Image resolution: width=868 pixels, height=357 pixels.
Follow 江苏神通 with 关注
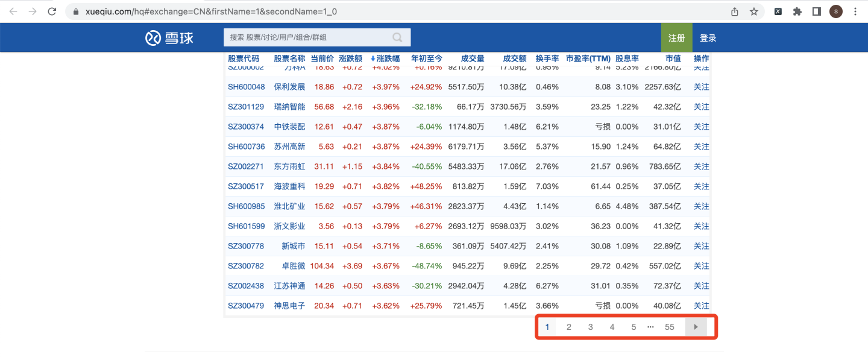click(702, 286)
